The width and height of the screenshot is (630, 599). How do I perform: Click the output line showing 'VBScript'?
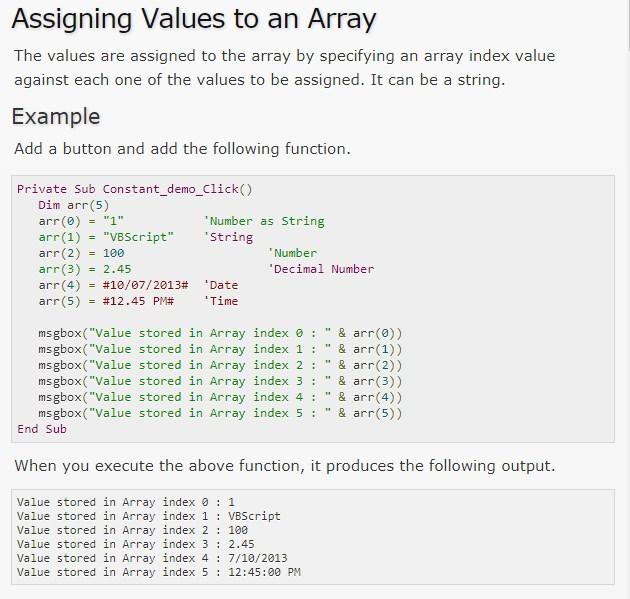click(149, 516)
